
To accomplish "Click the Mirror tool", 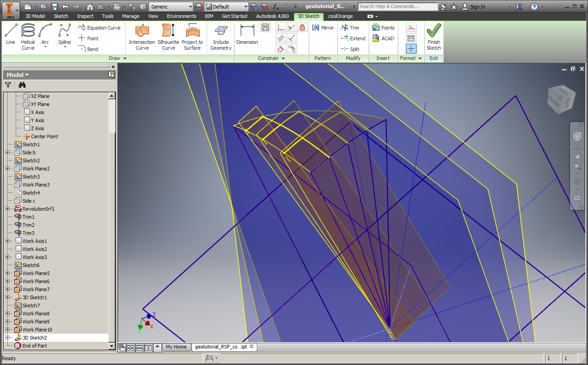I will (x=323, y=28).
